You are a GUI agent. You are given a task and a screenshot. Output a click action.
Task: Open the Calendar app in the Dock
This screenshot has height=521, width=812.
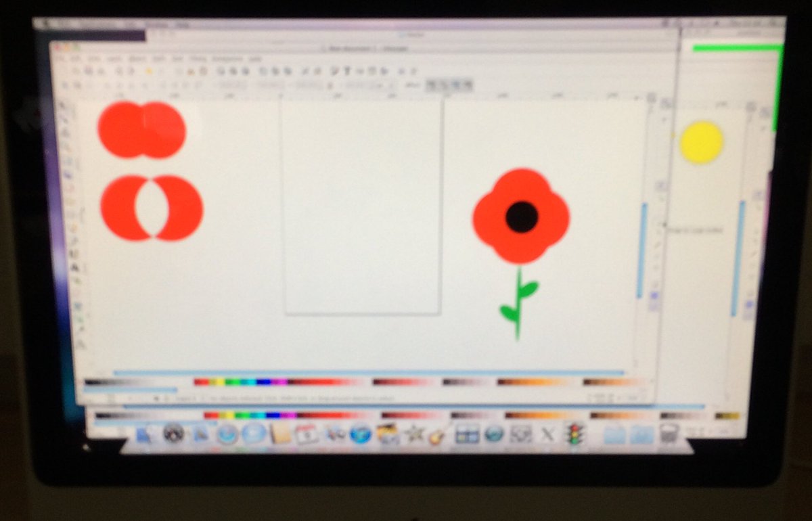[306, 434]
